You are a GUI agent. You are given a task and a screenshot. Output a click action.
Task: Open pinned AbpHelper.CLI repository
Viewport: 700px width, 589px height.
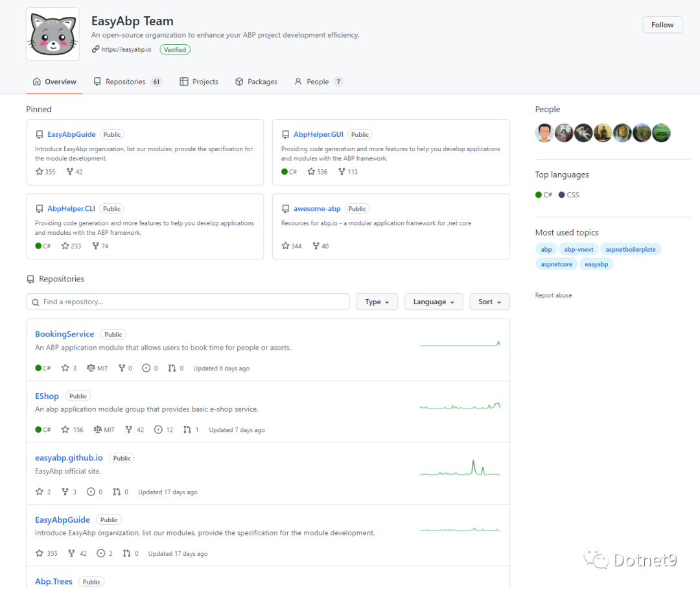[71, 209]
